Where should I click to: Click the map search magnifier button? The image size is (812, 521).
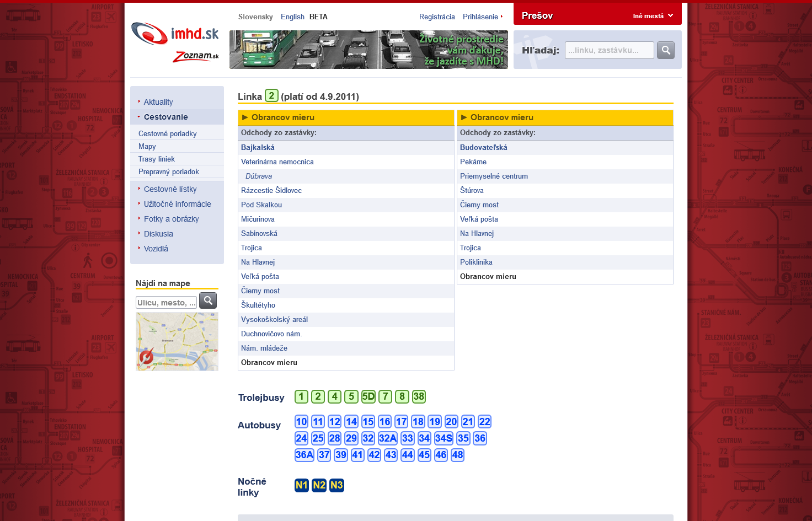208,300
